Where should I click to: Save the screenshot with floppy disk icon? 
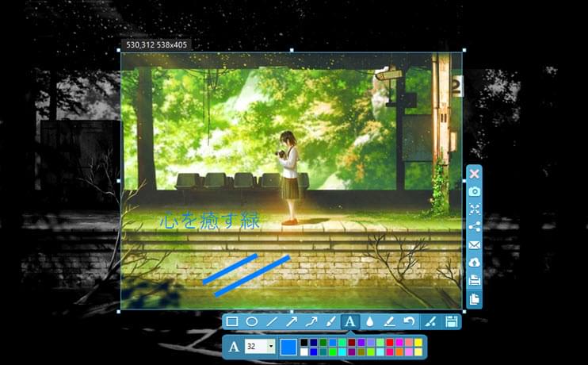pos(452,321)
